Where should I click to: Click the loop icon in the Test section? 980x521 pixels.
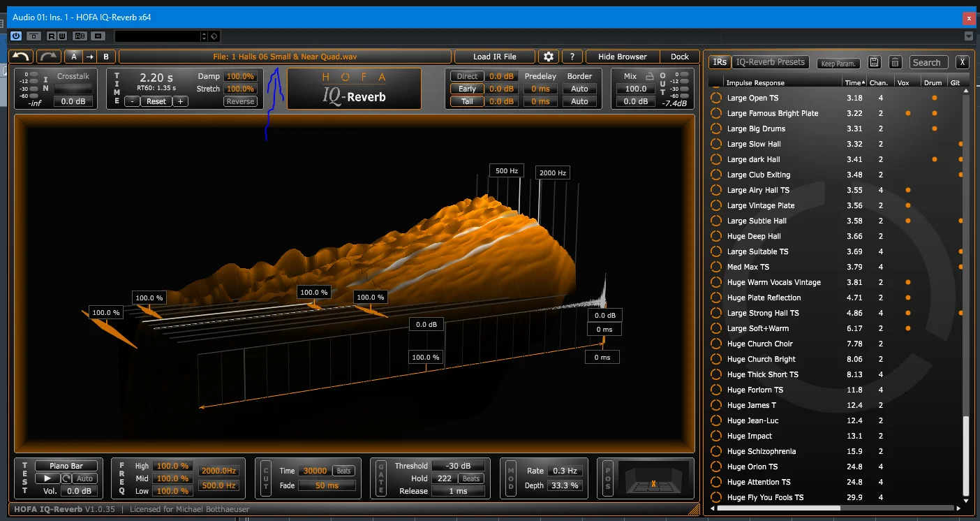(x=67, y=478)
